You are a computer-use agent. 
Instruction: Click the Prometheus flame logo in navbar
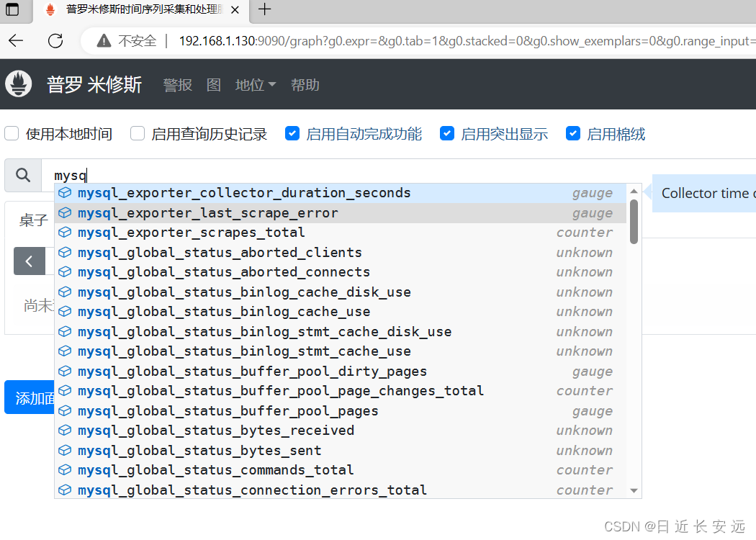(19, 84)
